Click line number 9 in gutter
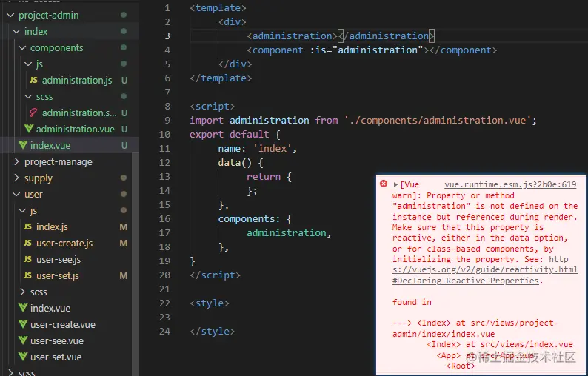This screenshot has width=588, height=376. (167, 121)
